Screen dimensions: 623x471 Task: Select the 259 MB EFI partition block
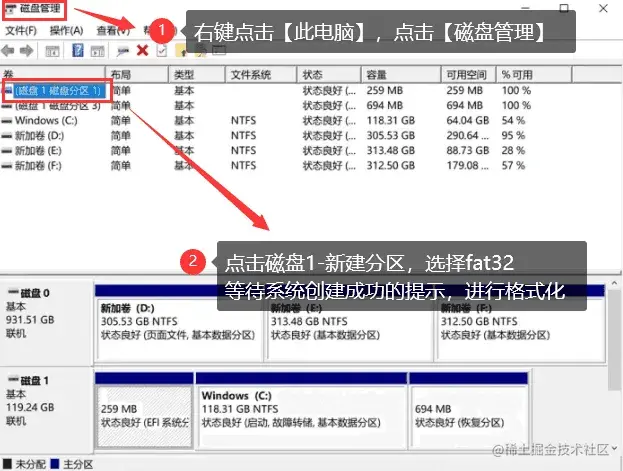tap(144, 410)
